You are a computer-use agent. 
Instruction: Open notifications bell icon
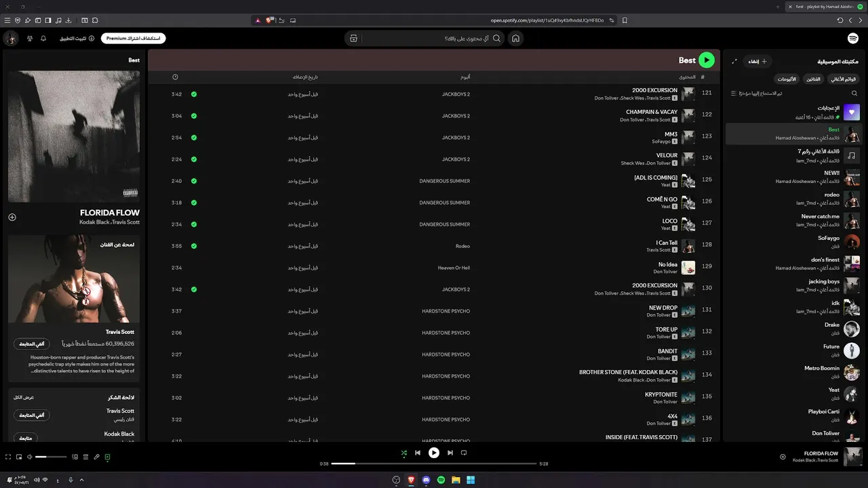(43, 39)
